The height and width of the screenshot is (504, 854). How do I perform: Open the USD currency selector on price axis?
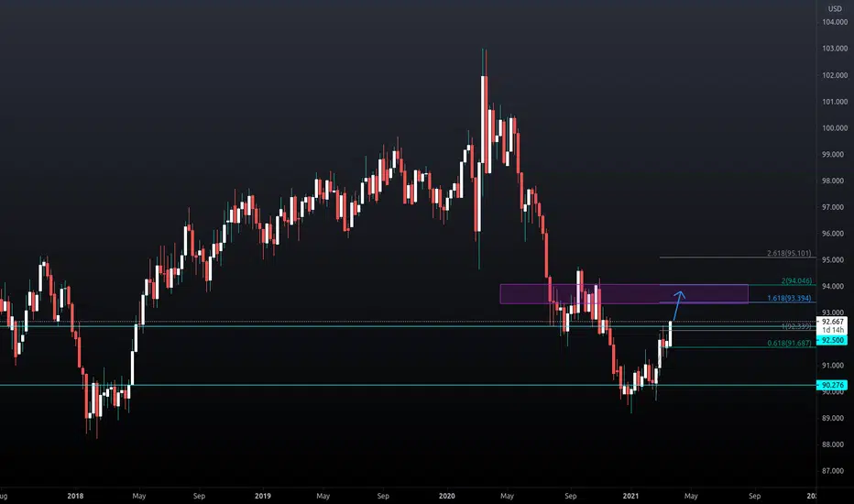[x=835, y=8]
